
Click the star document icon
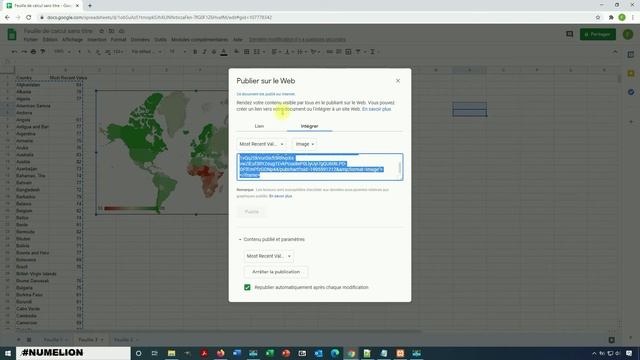102,31
